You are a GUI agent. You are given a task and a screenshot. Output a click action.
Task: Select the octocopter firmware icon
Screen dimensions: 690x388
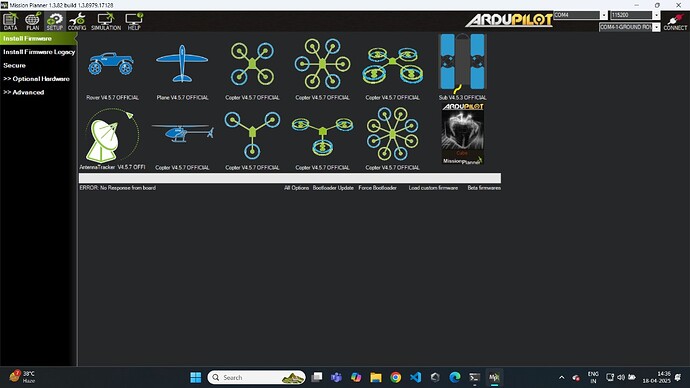(392, 134)
